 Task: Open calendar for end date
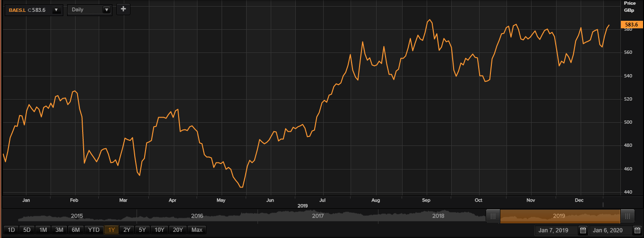click(636, 230)
